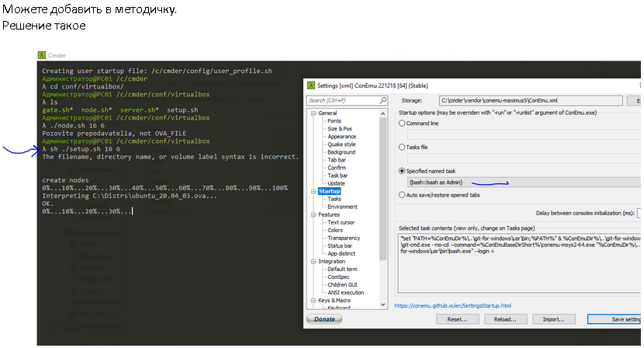Collapse the Features tree section
Screen dimensions: 644x348
click(313, 214)
